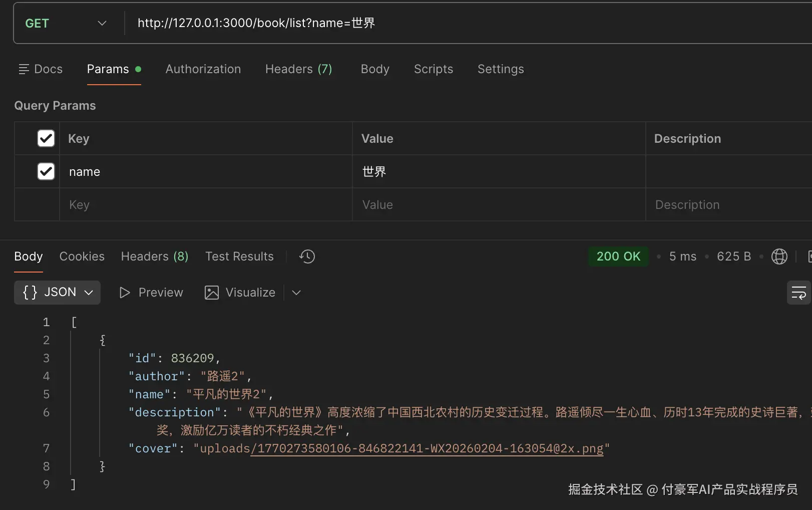
Task: Go to the Scripts tab
Action: click(x=434, y=69)
